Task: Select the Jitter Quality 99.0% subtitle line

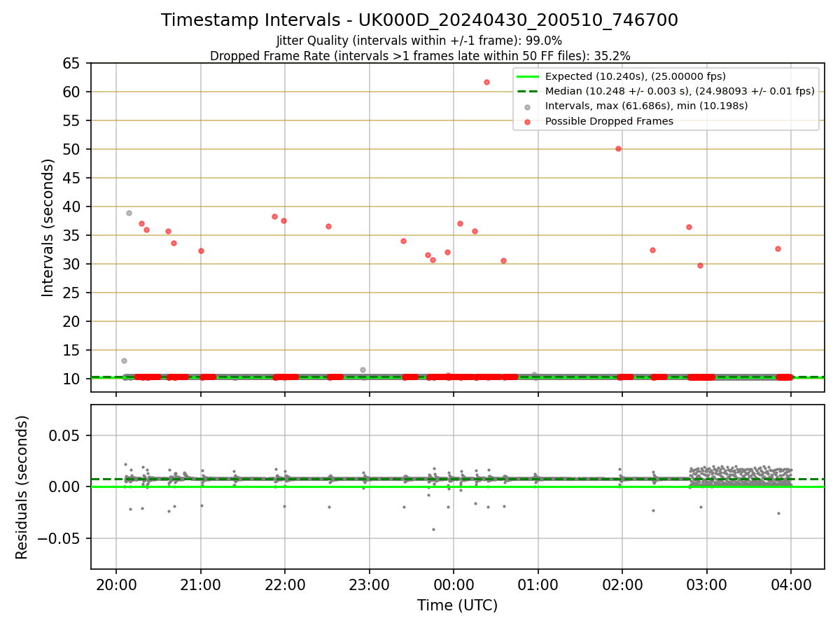Action: coord(419,41)
